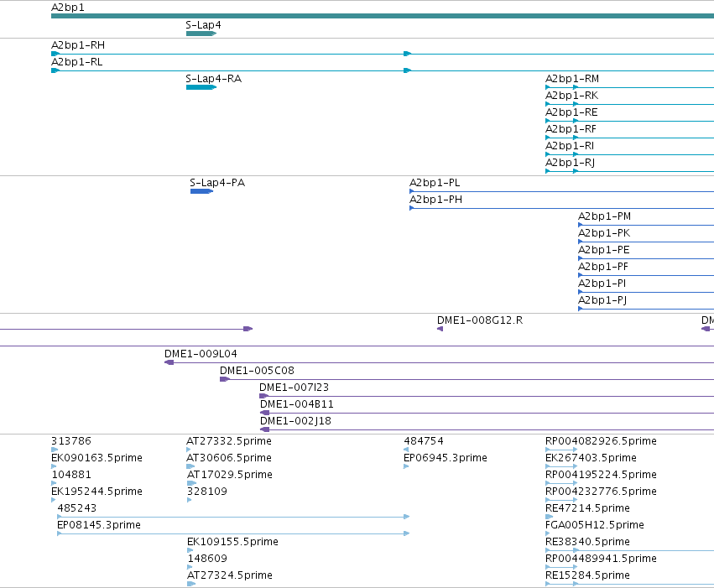Click the EP08145.3prime EST label
Viewport: 714px width, 588px height.
99,526
